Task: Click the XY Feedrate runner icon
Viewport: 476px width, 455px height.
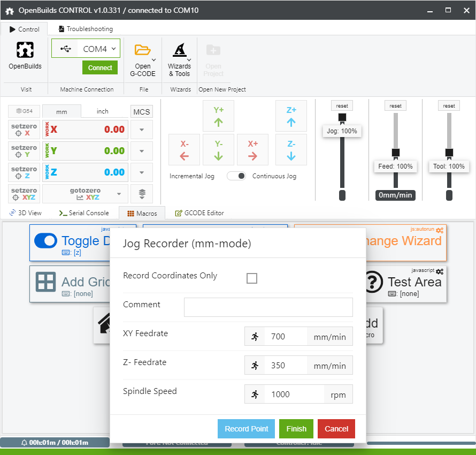Action: click(x=255, y=337)
